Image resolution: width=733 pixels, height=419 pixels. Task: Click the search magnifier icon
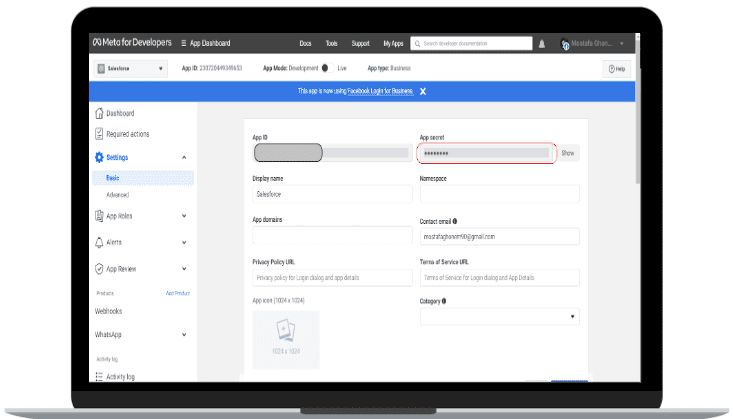417,43
